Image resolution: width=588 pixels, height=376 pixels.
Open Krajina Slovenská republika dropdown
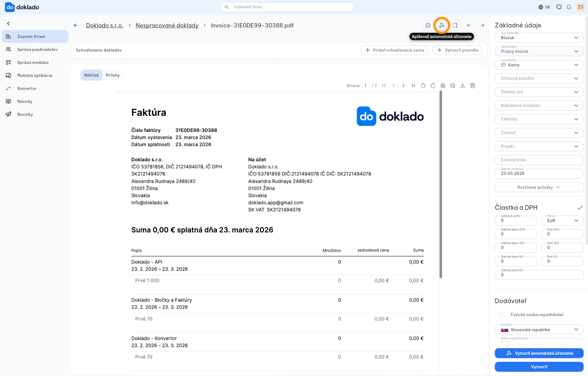(x=539, y=330)
